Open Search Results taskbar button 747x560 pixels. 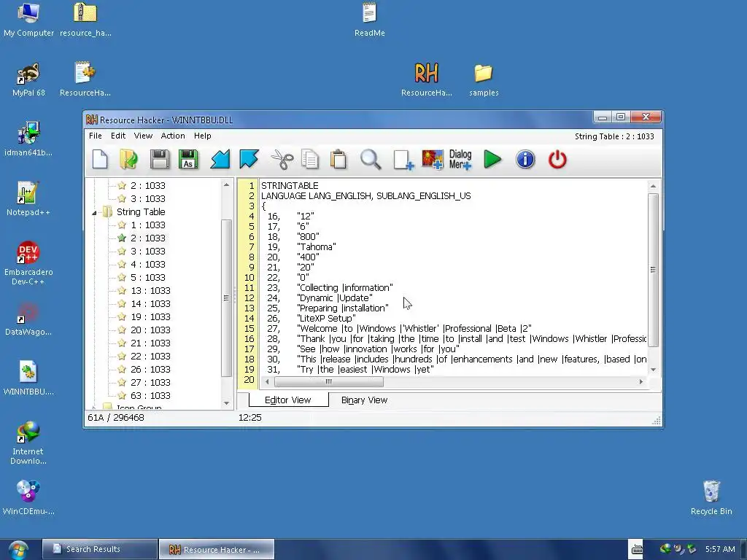pos(100,549)
